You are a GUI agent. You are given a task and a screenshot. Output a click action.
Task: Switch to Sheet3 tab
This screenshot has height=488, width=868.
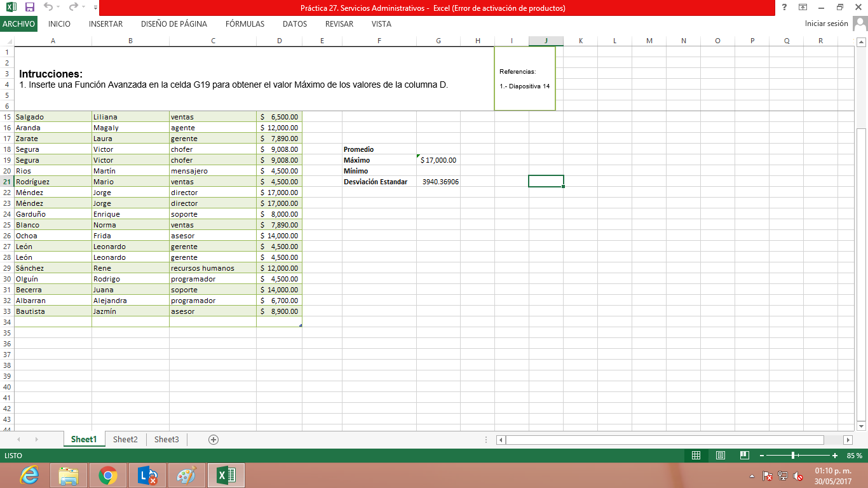pyautogui.click(x=166, y=440)
